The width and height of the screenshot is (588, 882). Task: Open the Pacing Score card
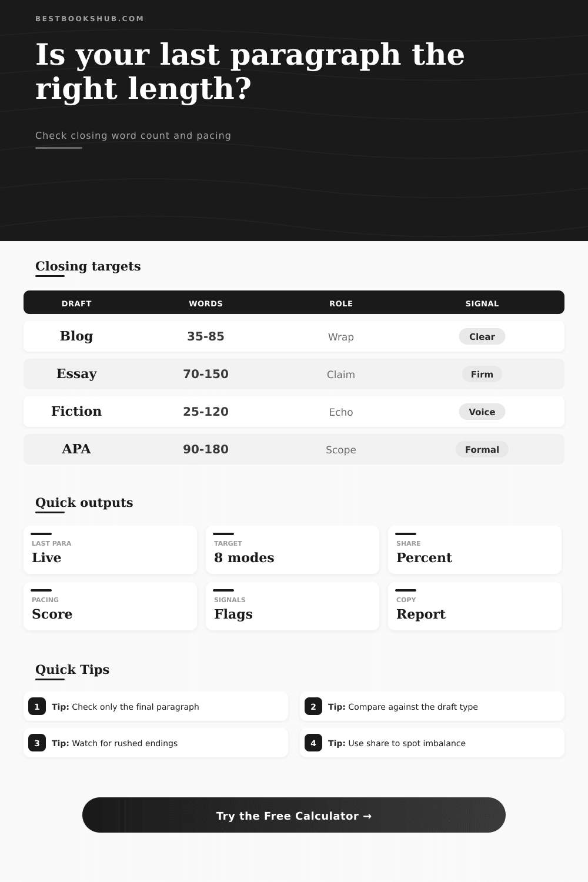tap(110, 606)
